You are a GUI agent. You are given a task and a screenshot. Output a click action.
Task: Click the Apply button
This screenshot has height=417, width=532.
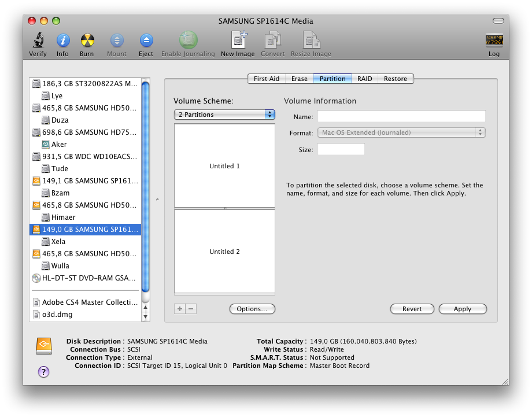[x=463, y=309]
